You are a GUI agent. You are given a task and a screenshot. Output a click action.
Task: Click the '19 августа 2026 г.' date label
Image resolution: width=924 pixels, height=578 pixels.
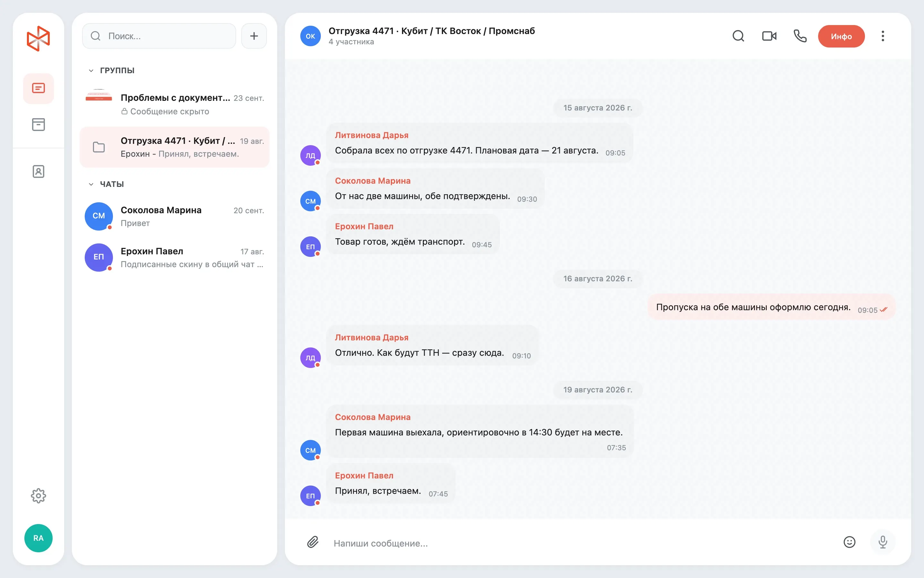(x=597, y=390)
